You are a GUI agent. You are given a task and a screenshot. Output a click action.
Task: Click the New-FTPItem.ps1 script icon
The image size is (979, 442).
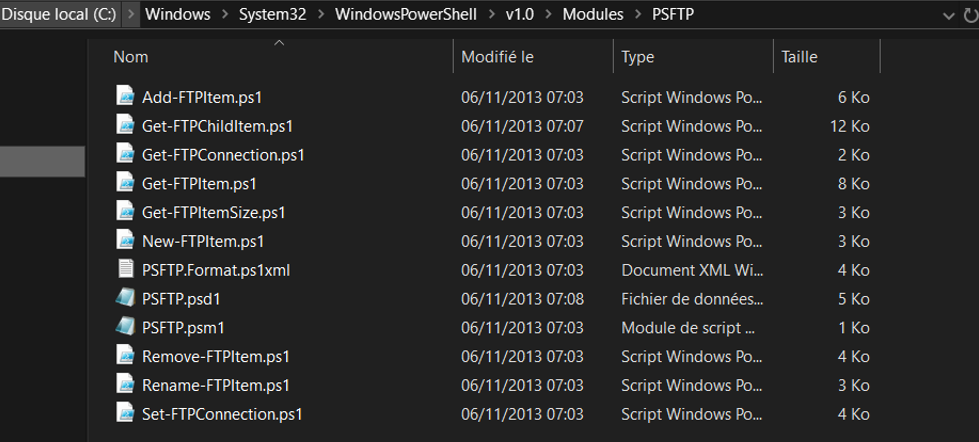(x=125, y=240)
